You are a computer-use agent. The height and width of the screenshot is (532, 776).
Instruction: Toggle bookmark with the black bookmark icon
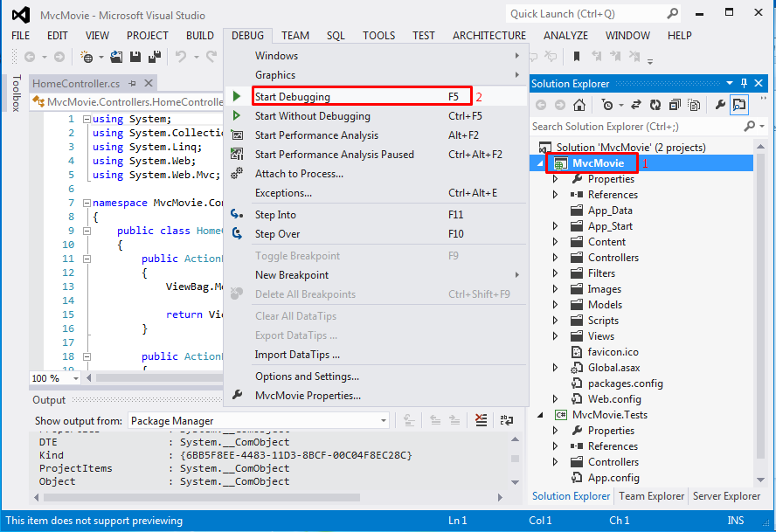tap(577, 57)
